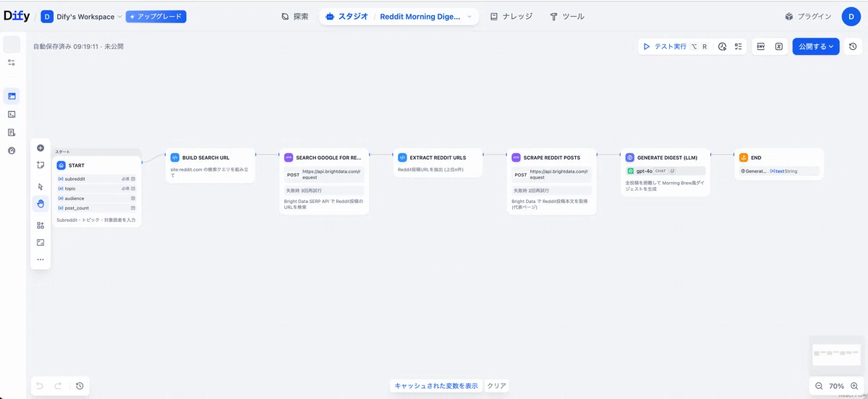Screen dimensions: 868x399
Task: Select the START node
Action: 96,191
